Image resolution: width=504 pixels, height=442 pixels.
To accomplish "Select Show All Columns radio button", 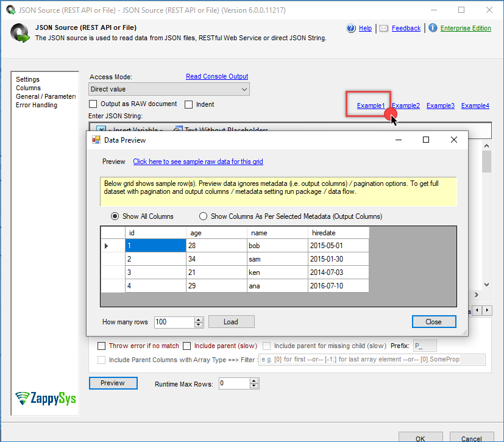I will point(115,216).
